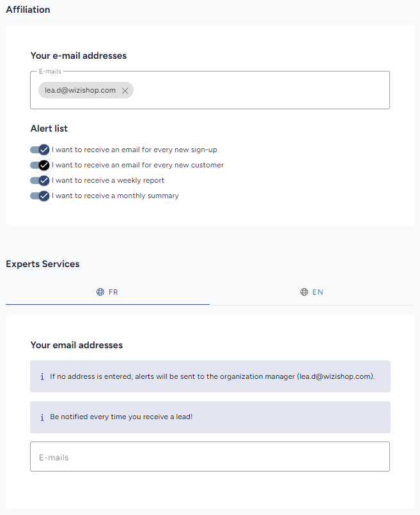Click the 'Be notified' lead banner text

point(121,417)
